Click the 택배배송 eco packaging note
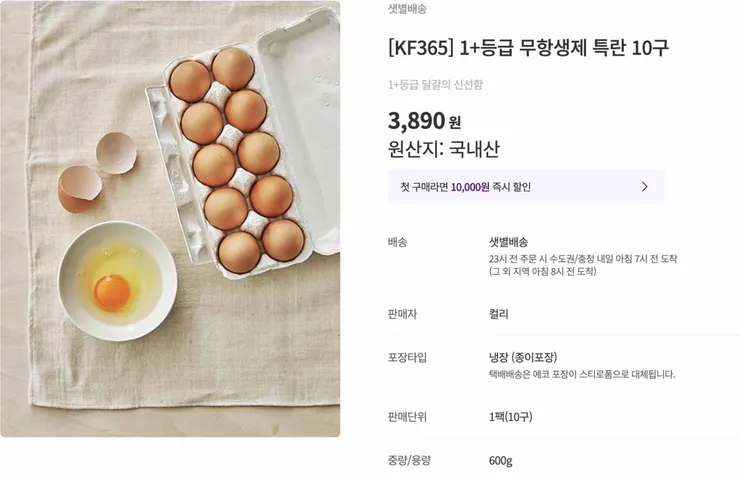Screen dimensions: 740x479 coord(581,374)
